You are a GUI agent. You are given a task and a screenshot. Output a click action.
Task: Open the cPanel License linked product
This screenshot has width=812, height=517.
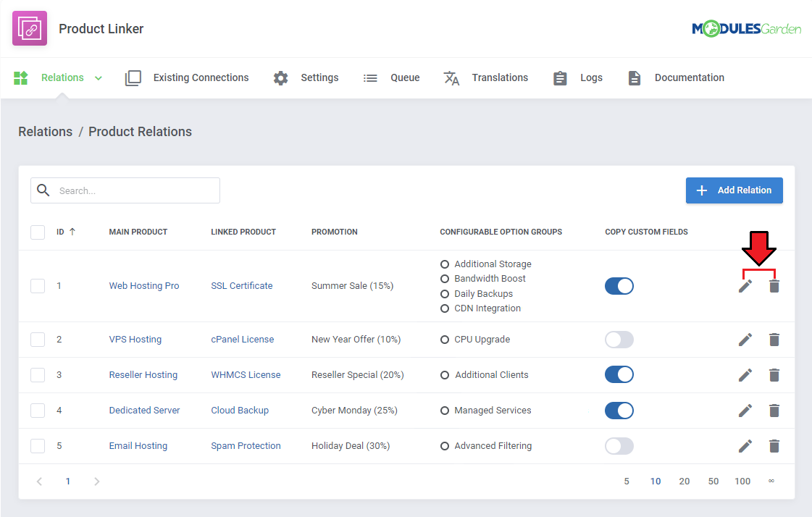coord(243,340)
